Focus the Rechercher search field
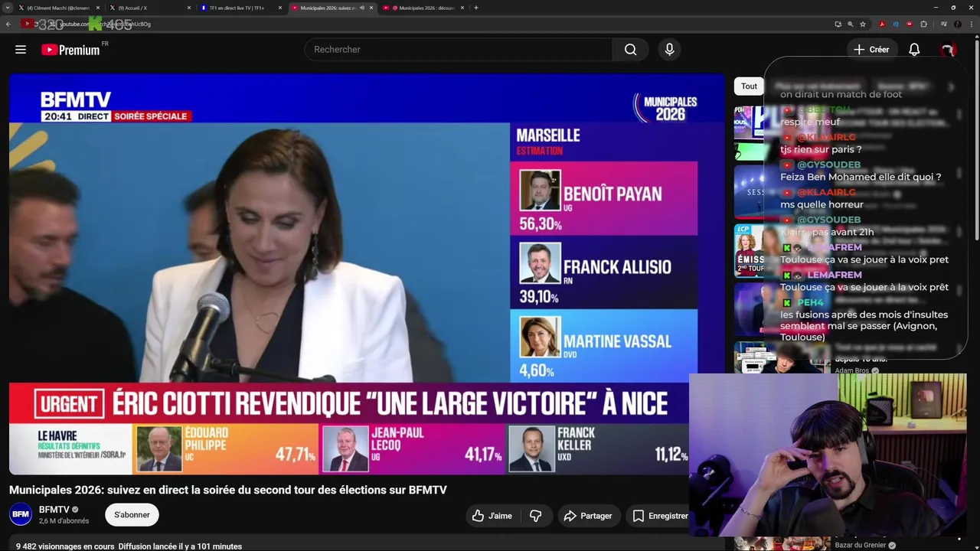This screenshot has height=551, width=980. (458, 50)
